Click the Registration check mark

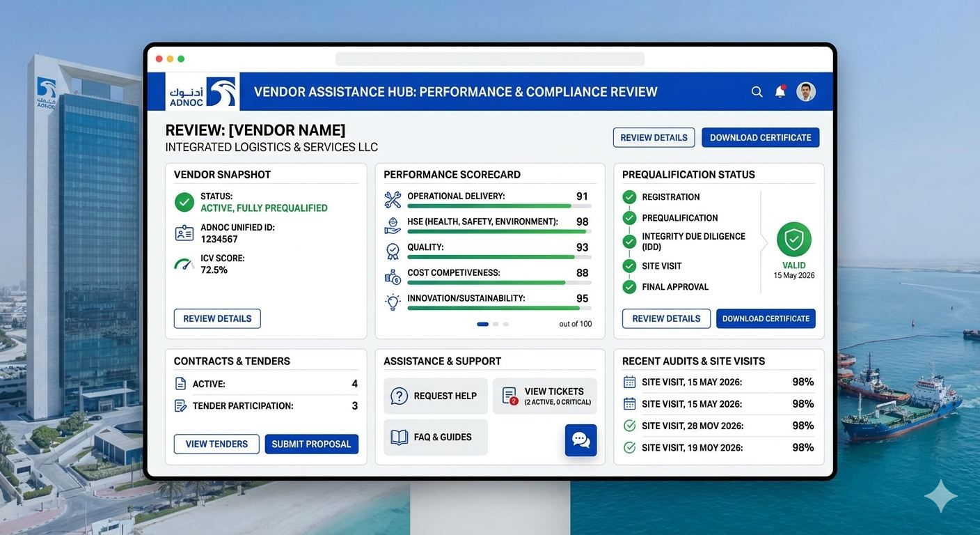tap(629, 197)
